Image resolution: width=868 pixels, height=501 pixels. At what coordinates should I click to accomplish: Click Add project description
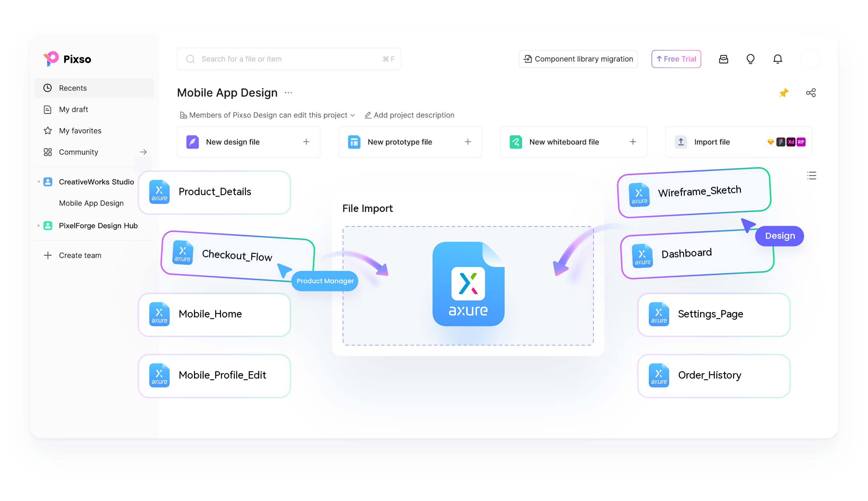[410, 115]
